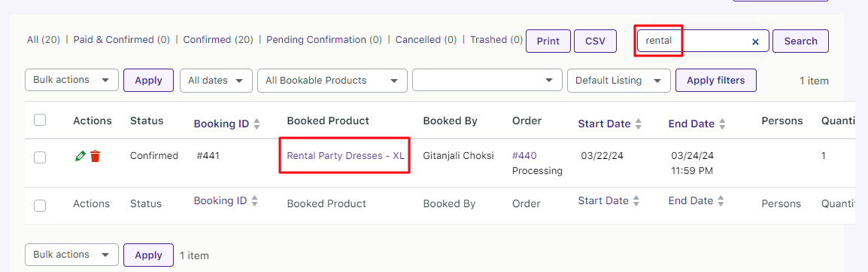Trash booking #441 with the red bin icon
The width and height of the screenshot is (868, 272).
pos(96,156)
